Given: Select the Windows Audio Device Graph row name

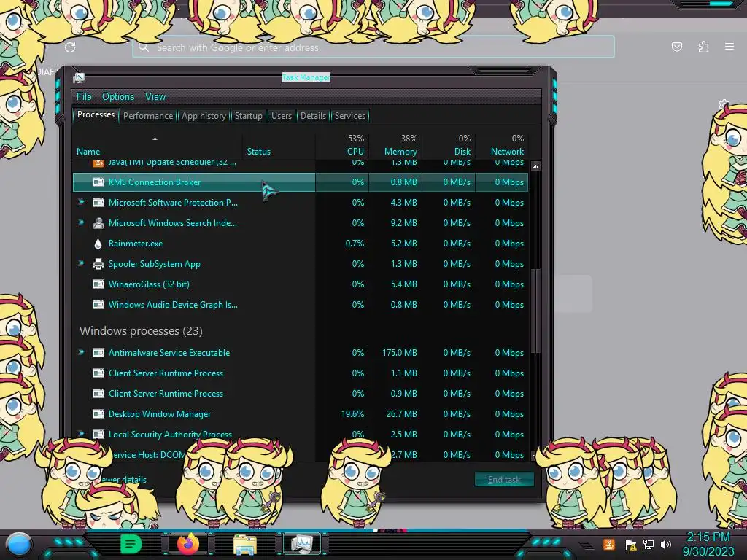Looking at the screenshot, I should point(173,305).
